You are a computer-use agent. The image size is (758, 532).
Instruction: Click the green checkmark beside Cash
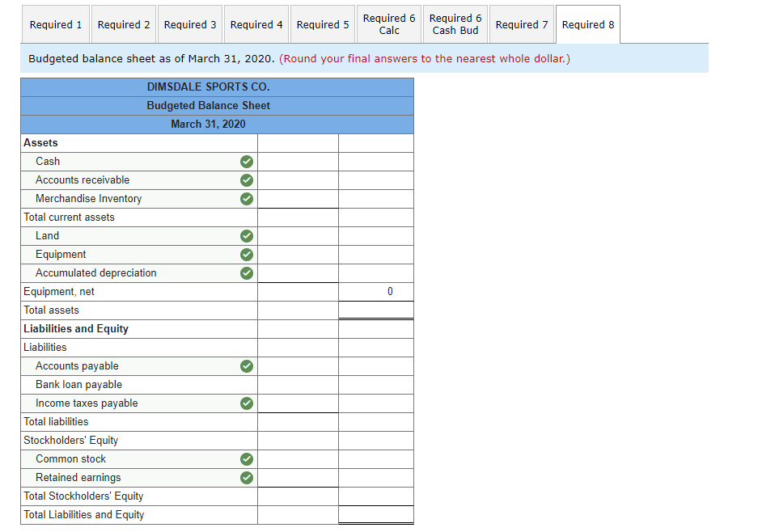[247, 162]
